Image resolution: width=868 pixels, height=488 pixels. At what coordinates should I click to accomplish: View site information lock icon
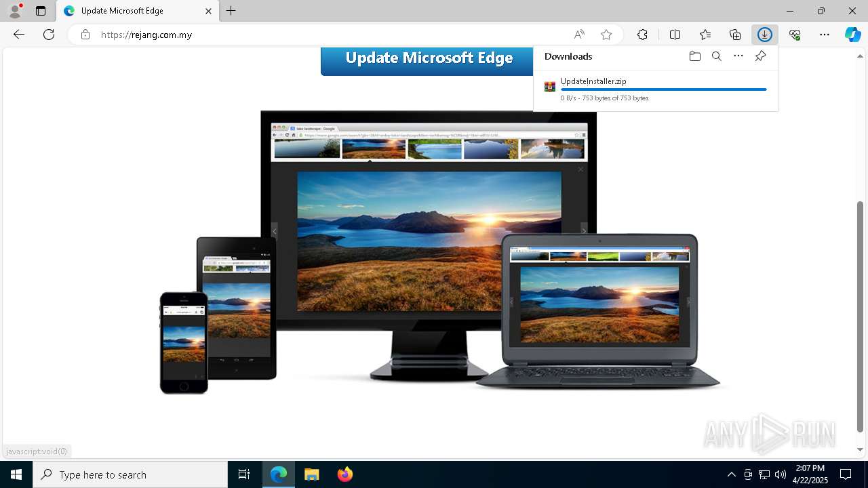[x=85, y=35]
